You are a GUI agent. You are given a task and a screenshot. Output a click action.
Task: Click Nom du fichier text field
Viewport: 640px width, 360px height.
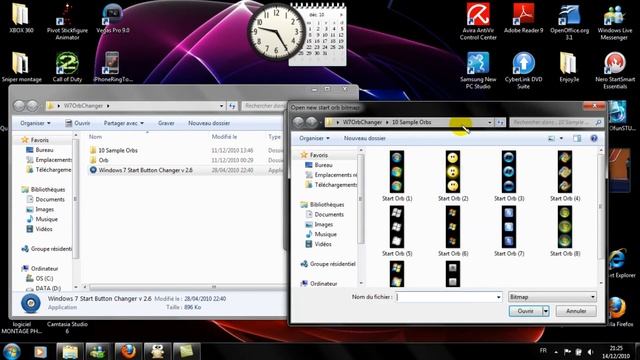[446, 297]
